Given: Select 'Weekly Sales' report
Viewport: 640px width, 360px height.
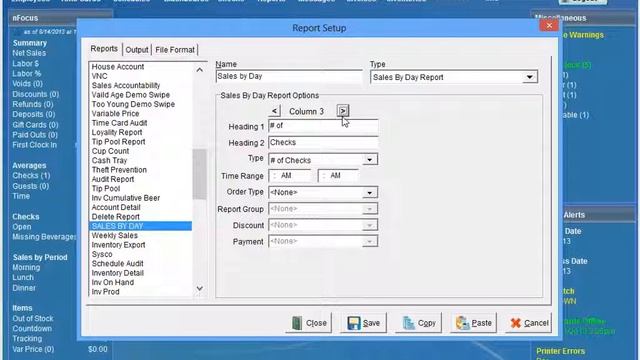Looking at the screenshot, I should [114, 236].
